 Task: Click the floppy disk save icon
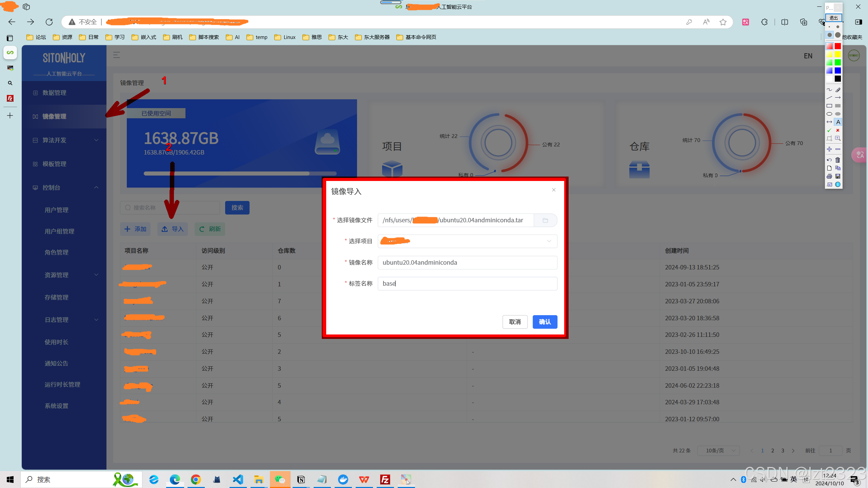point(838,176)
